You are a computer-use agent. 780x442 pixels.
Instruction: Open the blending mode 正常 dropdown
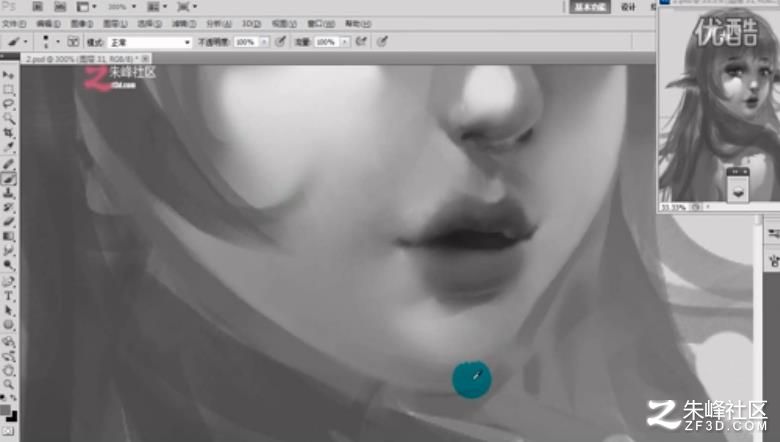coord(150,43)
